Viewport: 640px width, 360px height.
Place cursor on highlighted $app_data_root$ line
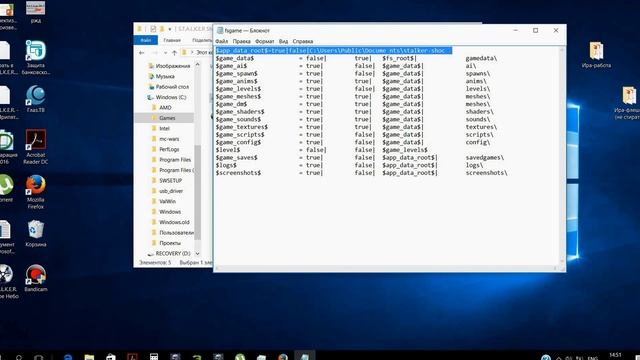click(333, 51)
